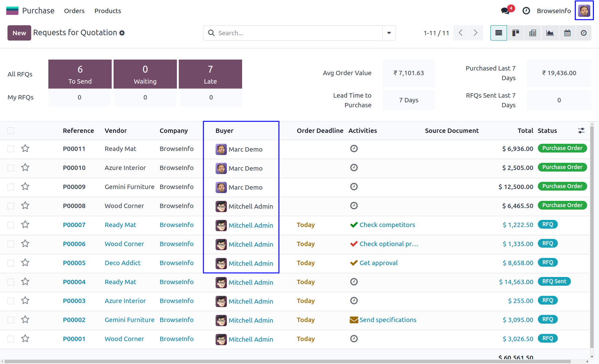Select all records with header checkbox
Image resolution: width=599 pixels, height=364 pixels.
[11, 131]
